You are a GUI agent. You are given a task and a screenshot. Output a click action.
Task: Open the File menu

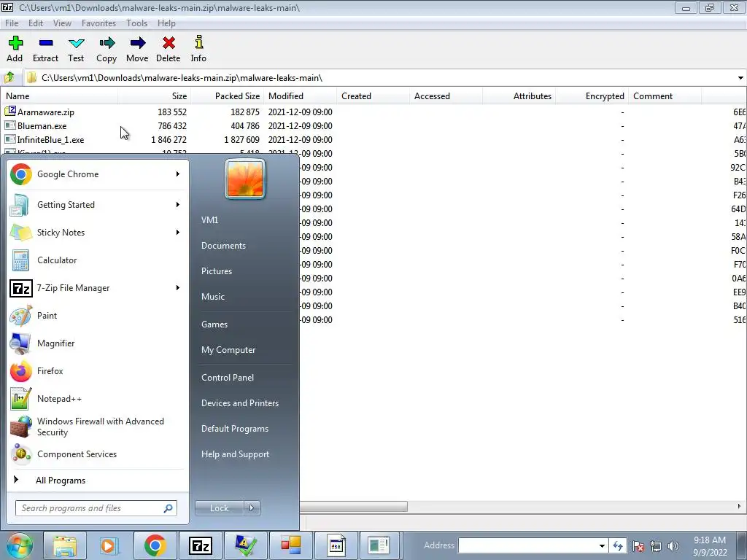(12, 23)
